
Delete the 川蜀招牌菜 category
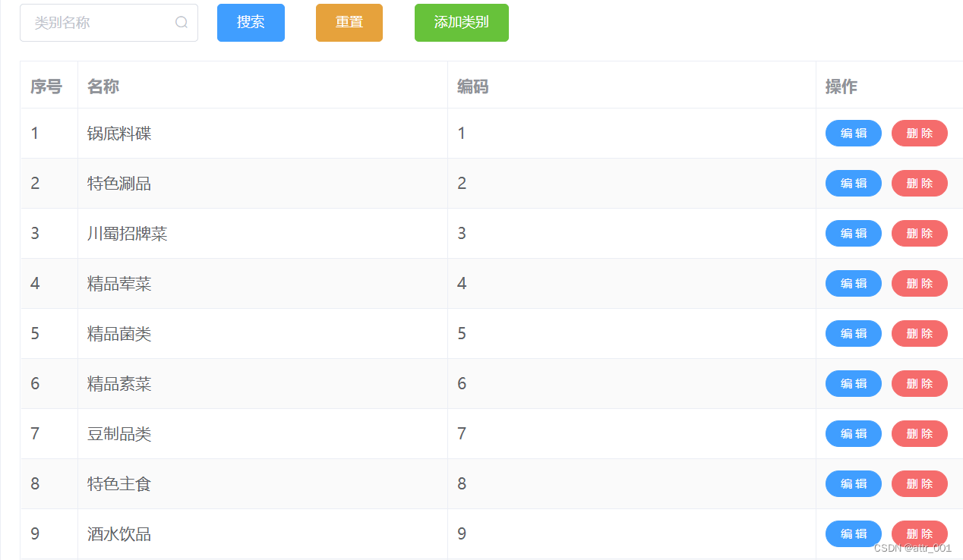pyautogui.click(x=919, y=233)
